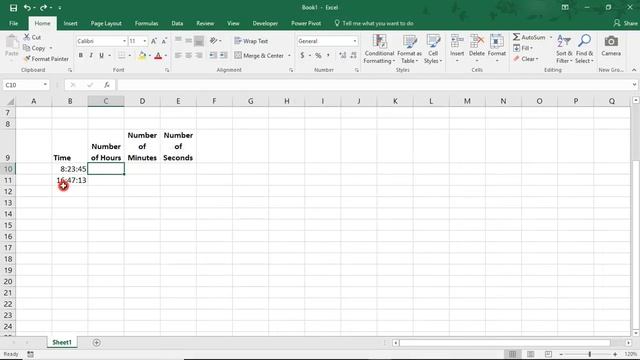The width and height of the screenshot is (640, 360).
Task: Click the Cut scissors button
Action: tap(32, 37)
